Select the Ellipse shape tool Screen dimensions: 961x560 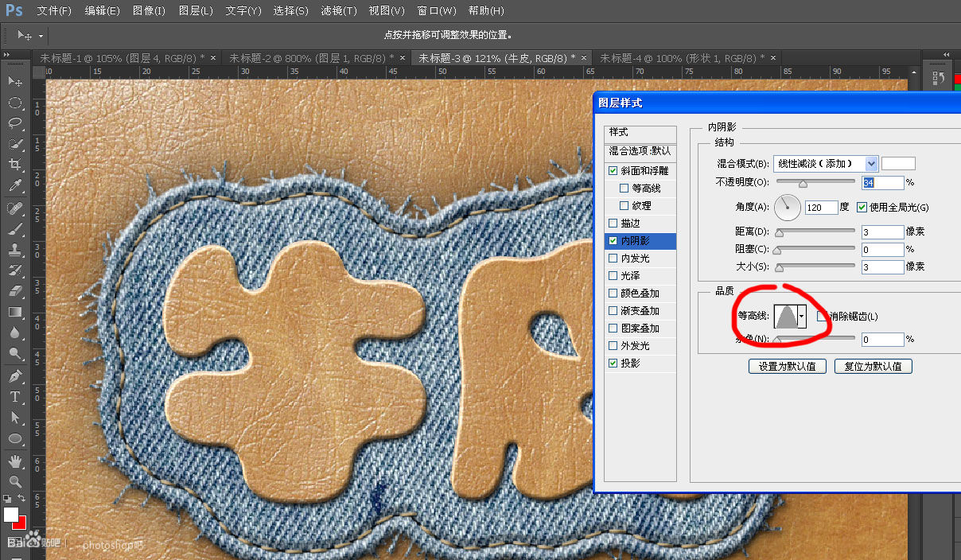point(15,438)
